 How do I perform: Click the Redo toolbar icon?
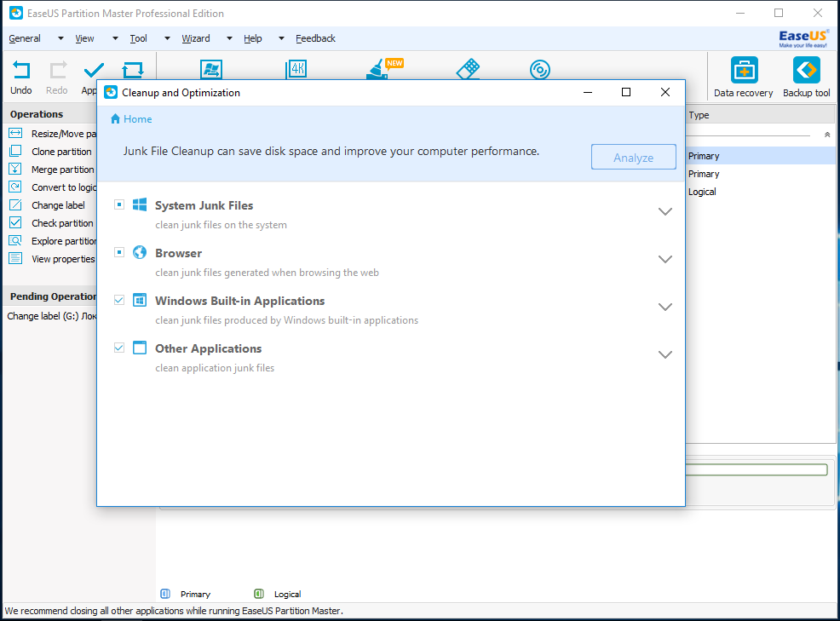click(58, 70)
